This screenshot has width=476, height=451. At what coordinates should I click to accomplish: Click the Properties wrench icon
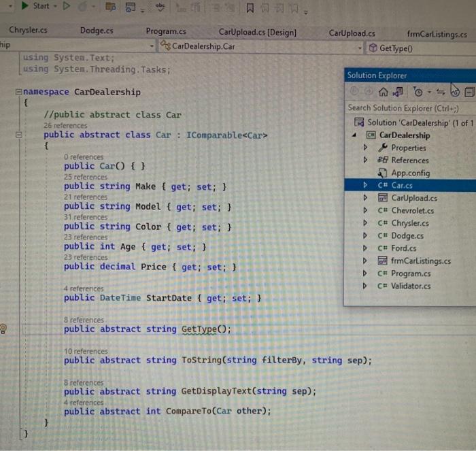click(382, 148)
